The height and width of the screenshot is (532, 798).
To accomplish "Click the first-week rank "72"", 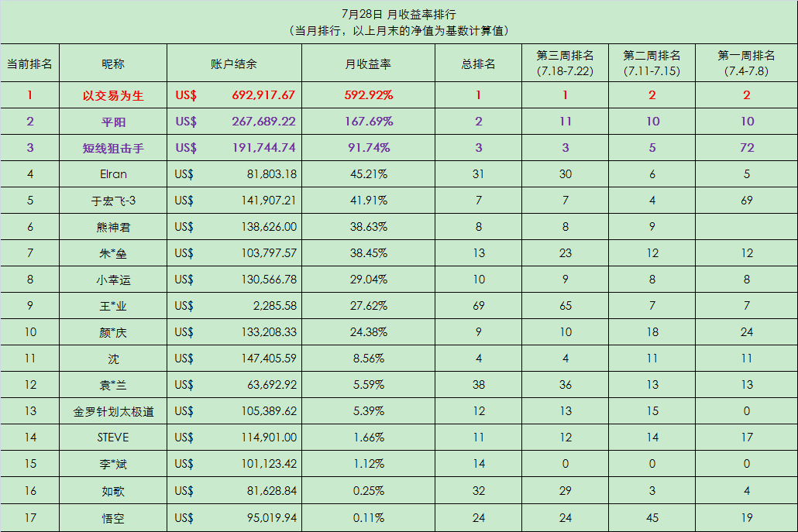I will tap(747, 147).
